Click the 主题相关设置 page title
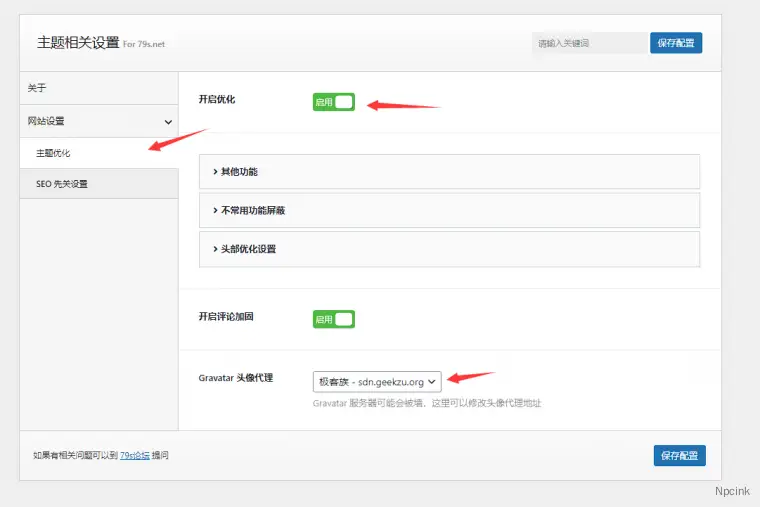This screenshot has height=507, width=760. click(78, 43)
